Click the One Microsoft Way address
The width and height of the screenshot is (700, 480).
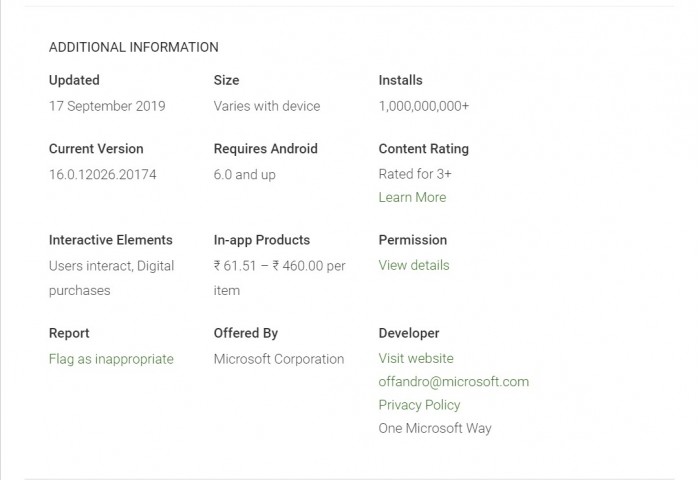point(435,428)
